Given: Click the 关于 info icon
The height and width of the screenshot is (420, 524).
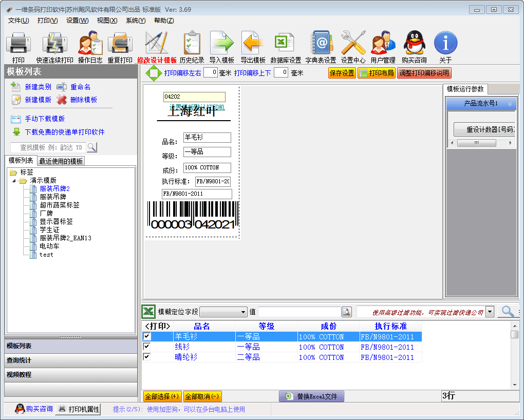Looking at the screenshot, I should 445,44.
